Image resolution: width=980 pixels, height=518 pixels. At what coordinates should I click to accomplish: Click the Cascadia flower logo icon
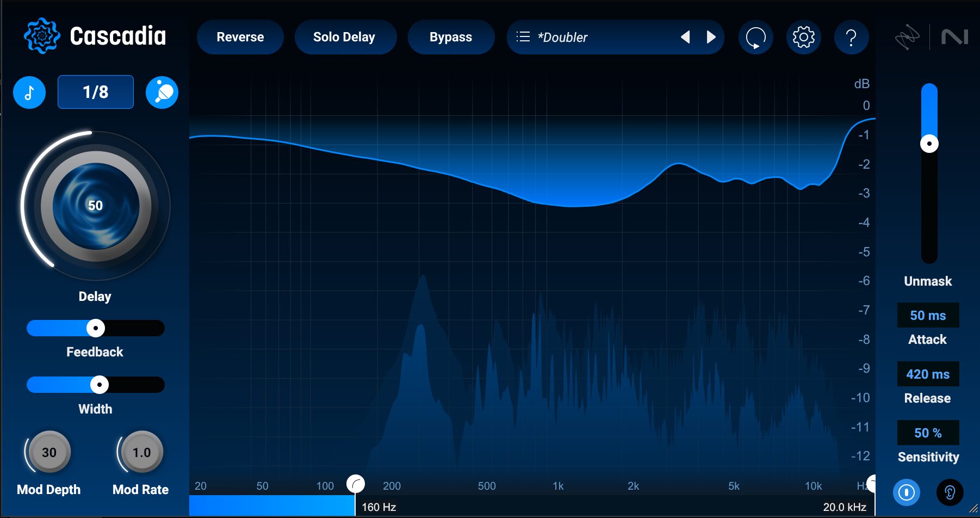coord(42,36)
